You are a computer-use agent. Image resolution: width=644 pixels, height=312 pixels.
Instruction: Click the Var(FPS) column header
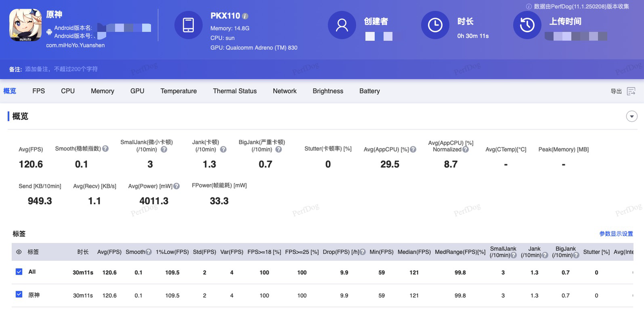tap(232, 252)
